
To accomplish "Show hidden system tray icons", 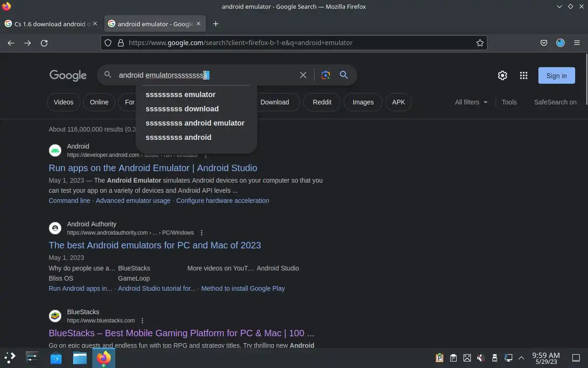I will click(x=521, y=357).
